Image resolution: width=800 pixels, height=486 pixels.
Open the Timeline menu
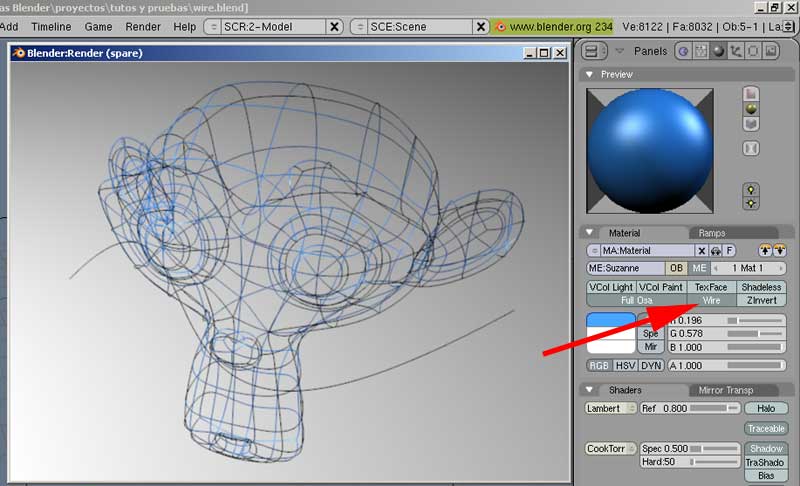(51, 27)
